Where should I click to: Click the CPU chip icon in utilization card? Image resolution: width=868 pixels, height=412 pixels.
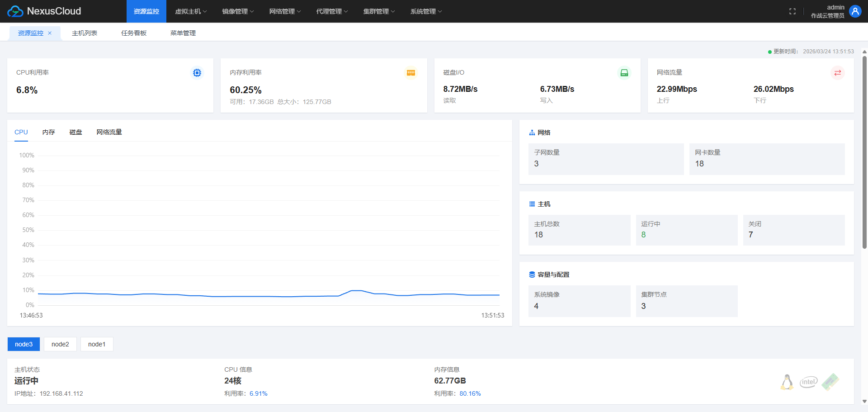[x=197, y=73]
